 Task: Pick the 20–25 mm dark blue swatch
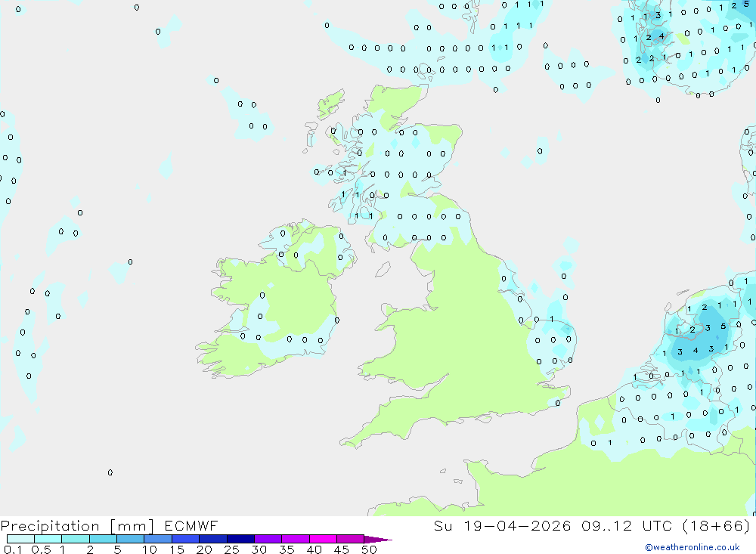(213, 539)
